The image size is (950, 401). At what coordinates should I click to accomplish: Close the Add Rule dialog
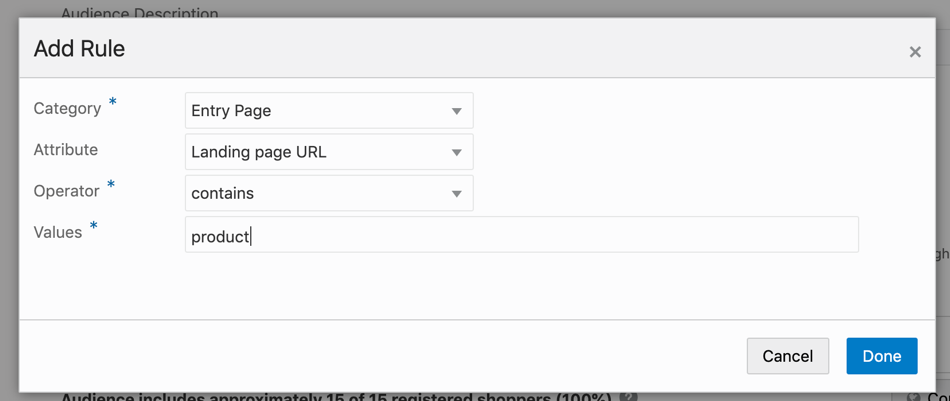[914, 52]
